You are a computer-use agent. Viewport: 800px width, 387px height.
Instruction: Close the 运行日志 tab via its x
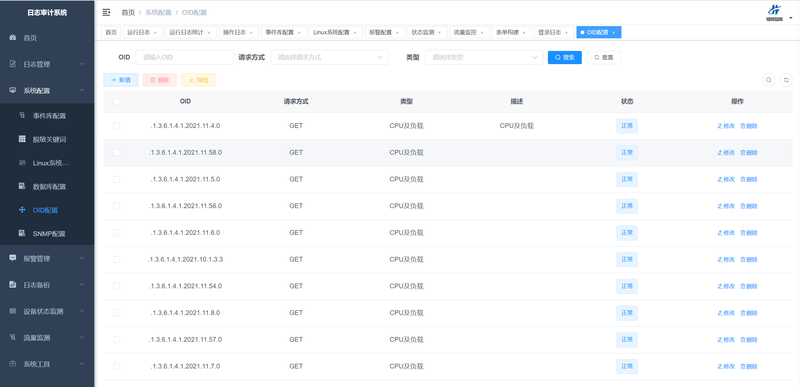click(x=155, y=33)
